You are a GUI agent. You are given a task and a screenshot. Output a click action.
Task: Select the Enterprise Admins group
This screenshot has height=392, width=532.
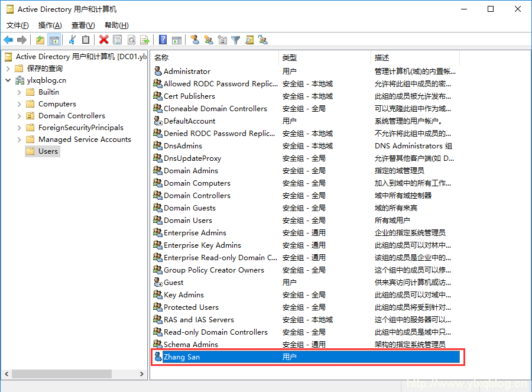[x=194, y=233]
